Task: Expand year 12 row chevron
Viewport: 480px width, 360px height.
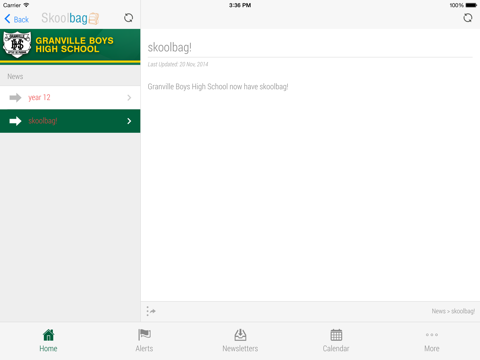Action: point(129,97)
